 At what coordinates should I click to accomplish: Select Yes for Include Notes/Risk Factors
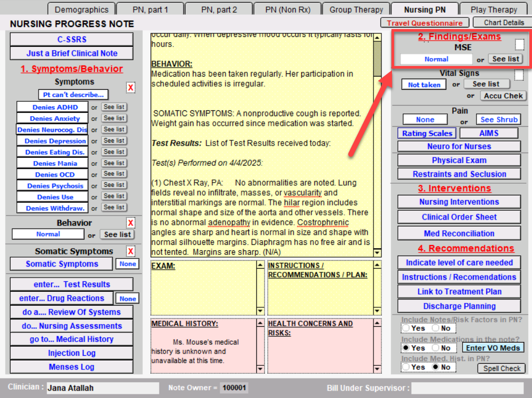[406, 328]
